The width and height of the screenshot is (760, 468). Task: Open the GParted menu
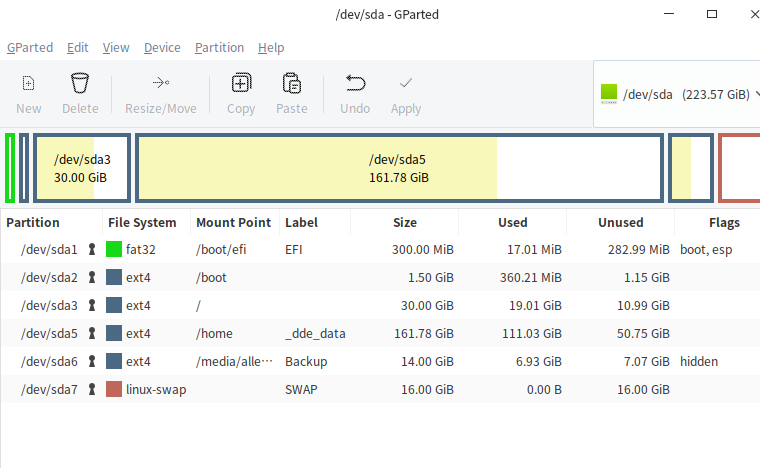pos(30,47)
